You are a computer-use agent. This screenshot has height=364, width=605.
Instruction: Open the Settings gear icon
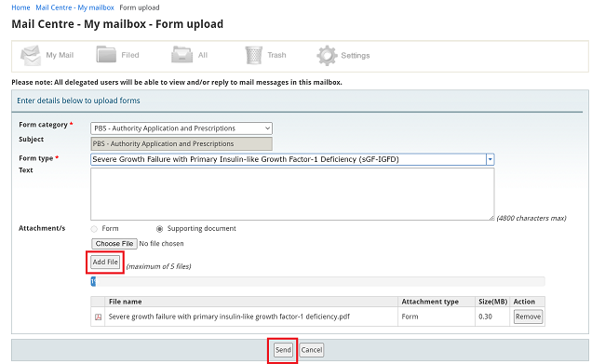(327, 56)
